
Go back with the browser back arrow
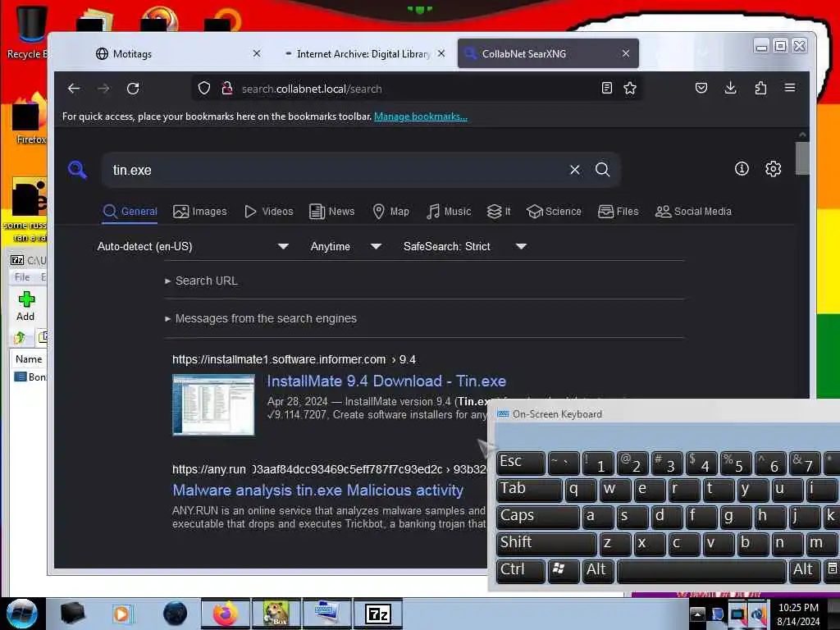point(74,89)
